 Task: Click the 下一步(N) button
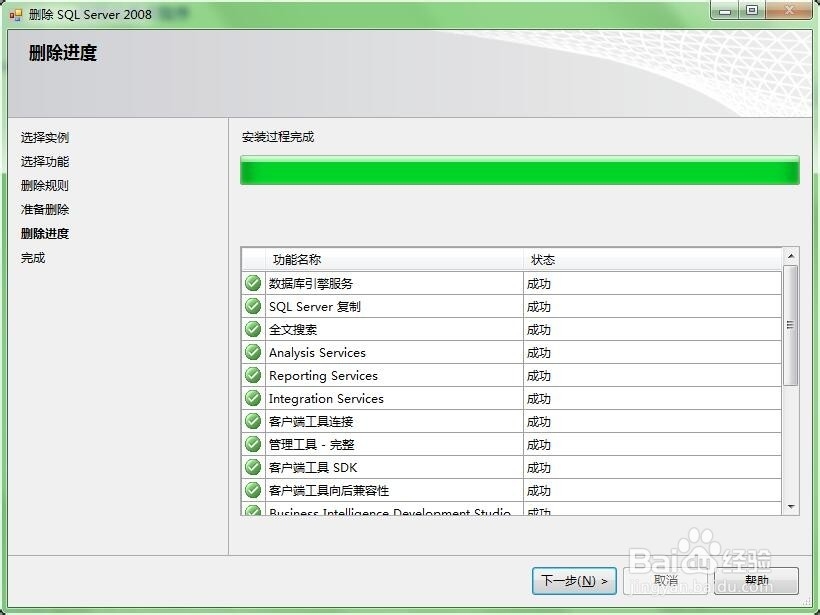(x=574, y=580)
